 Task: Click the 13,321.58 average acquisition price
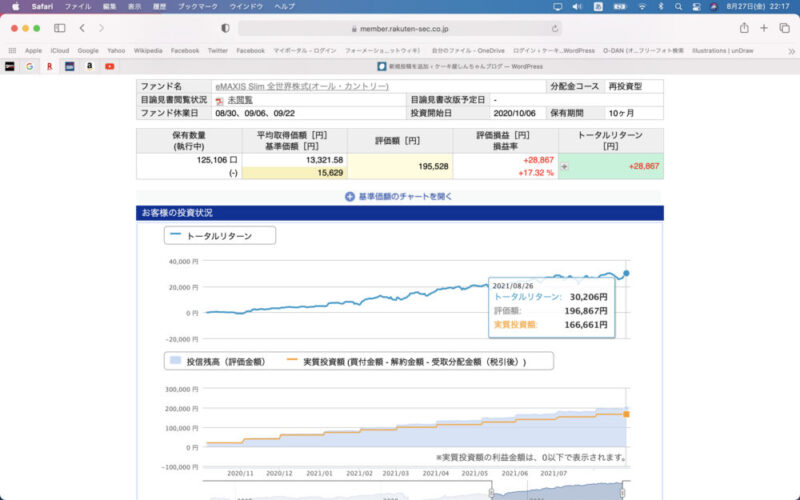pos(324,160)
